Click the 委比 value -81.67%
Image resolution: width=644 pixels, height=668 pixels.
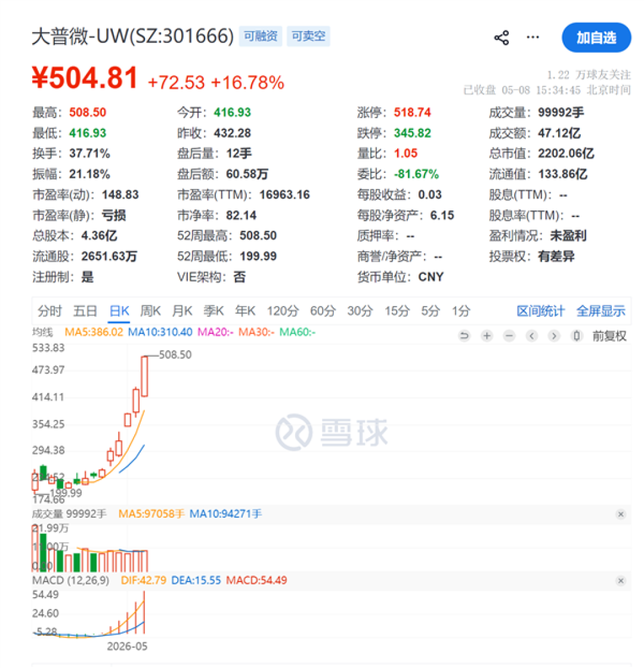click(416, 174)
